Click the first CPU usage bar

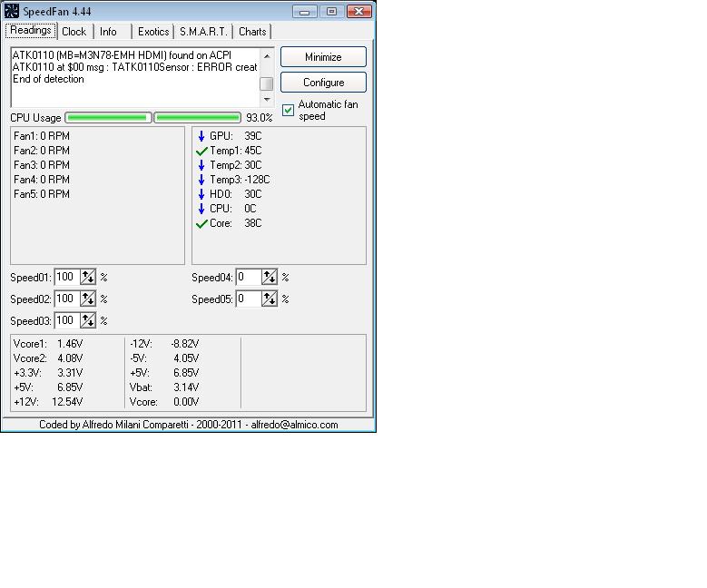[108, 118]
